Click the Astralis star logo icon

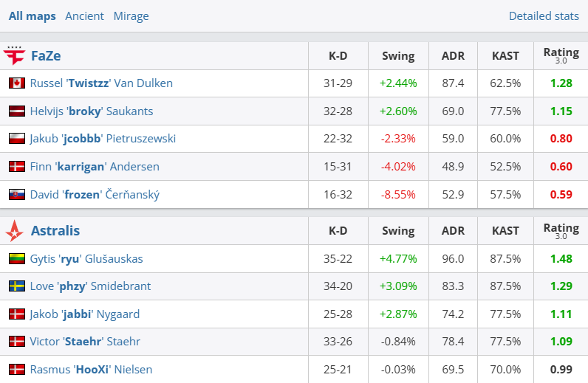click(14, 231)
